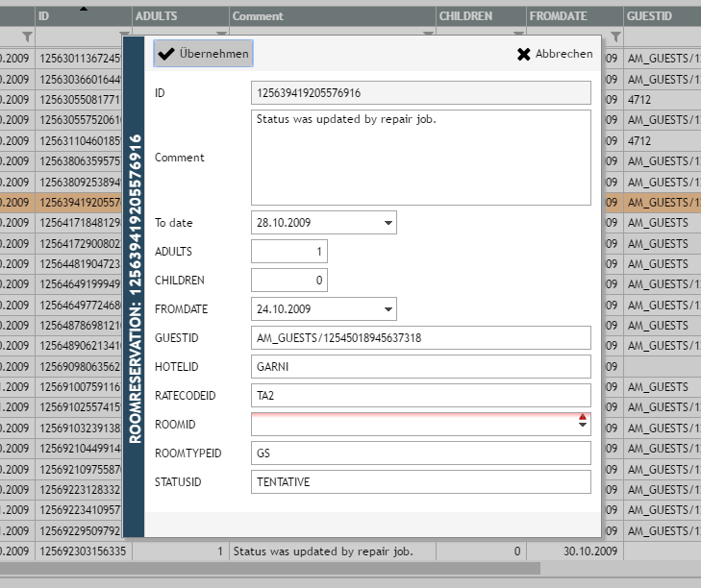Click into the ADULTS number field
This screenshot has height=588, width=701.
pos(288,252)
